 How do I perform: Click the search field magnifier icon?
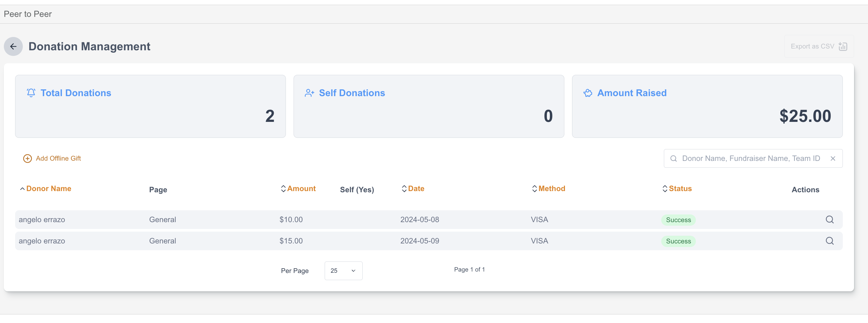(673, 159)
